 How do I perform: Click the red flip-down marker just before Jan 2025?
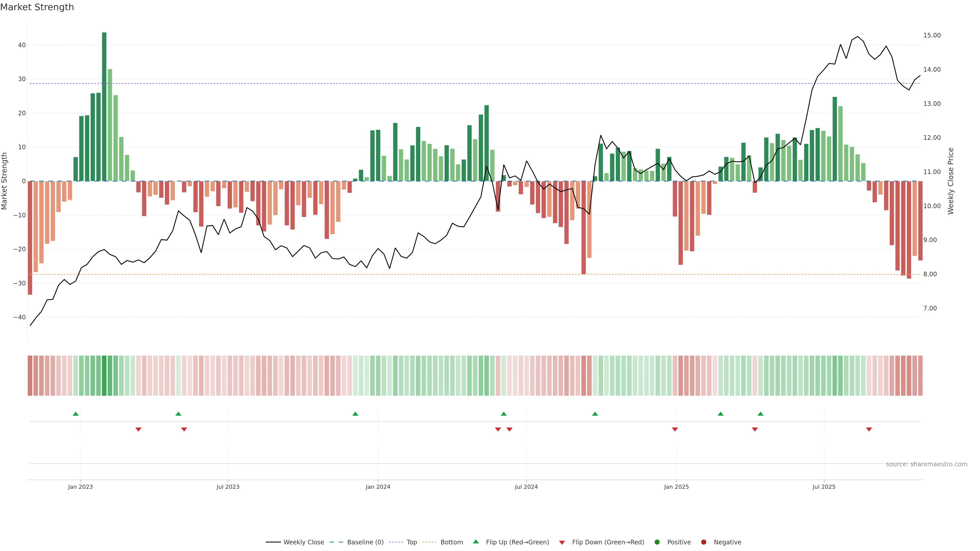pyautogui.click(x=675, y=429)
